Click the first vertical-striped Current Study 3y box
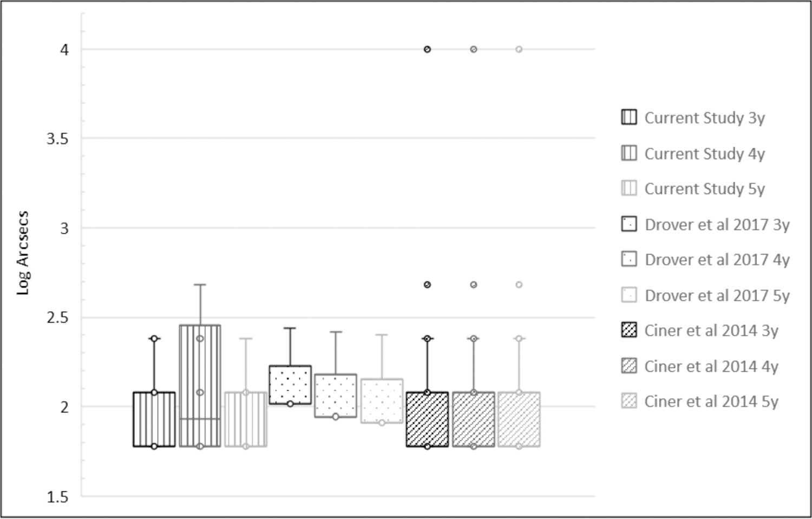 tap(154, 419)
